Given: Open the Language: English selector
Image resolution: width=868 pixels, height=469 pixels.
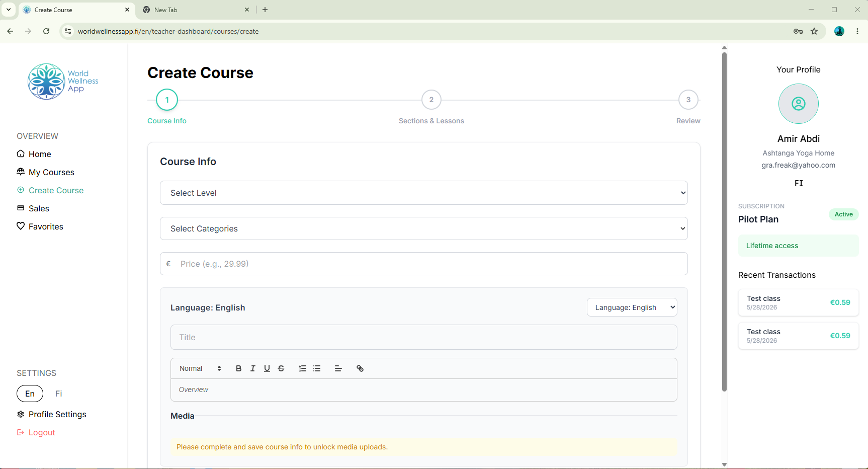Looking at the screenshot, I should pyautogui.click(x=632, y=307).
